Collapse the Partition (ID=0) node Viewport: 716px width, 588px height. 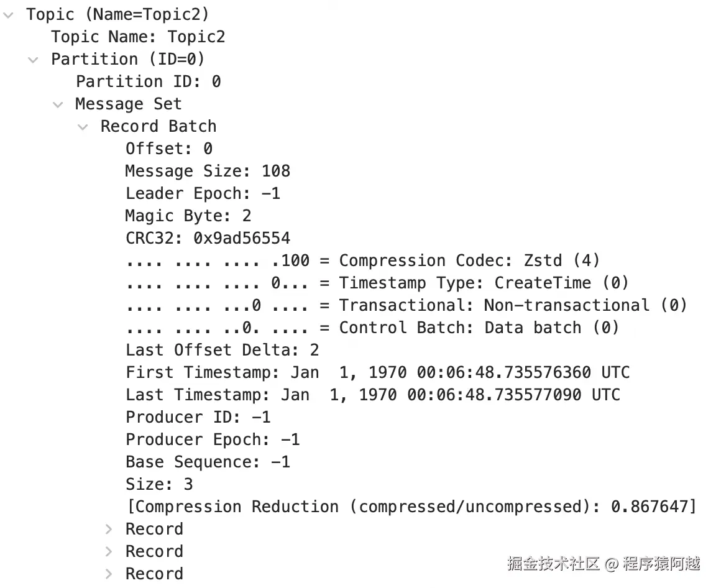tap(33, 59)
